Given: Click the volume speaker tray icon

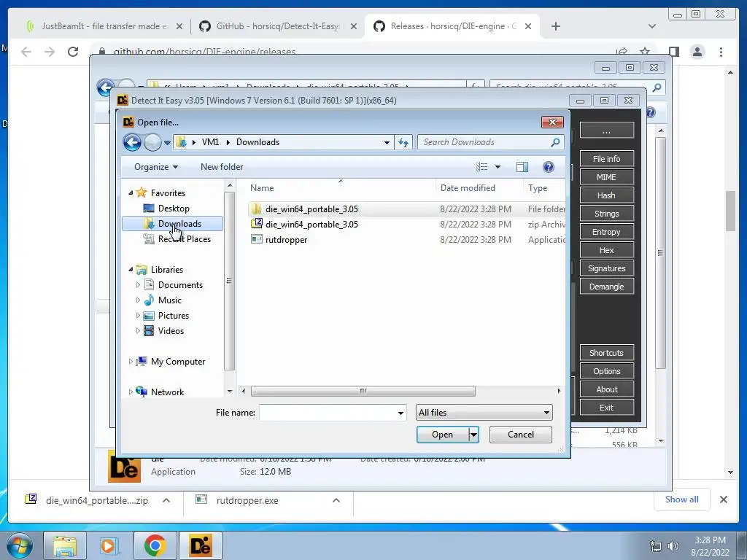Looking at the screenshot, I should point(673,545).
